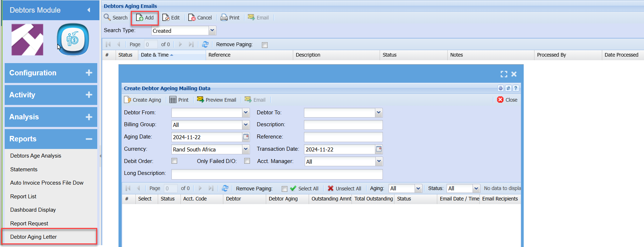
Task: Open the Search Type dropdown
Action: point(212,31)
